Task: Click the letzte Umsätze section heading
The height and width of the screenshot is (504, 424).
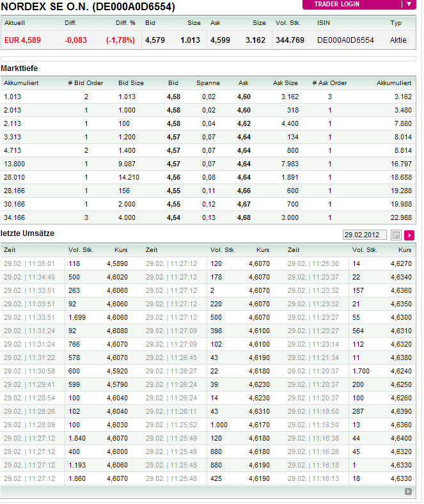Action: [27, 233]
